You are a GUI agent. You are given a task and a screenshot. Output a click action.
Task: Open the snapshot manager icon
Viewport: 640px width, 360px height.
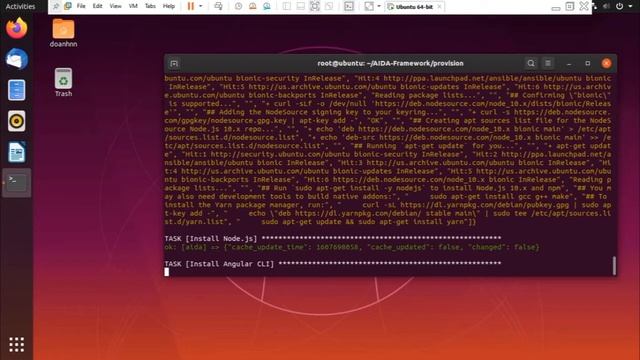coord(267,6)
